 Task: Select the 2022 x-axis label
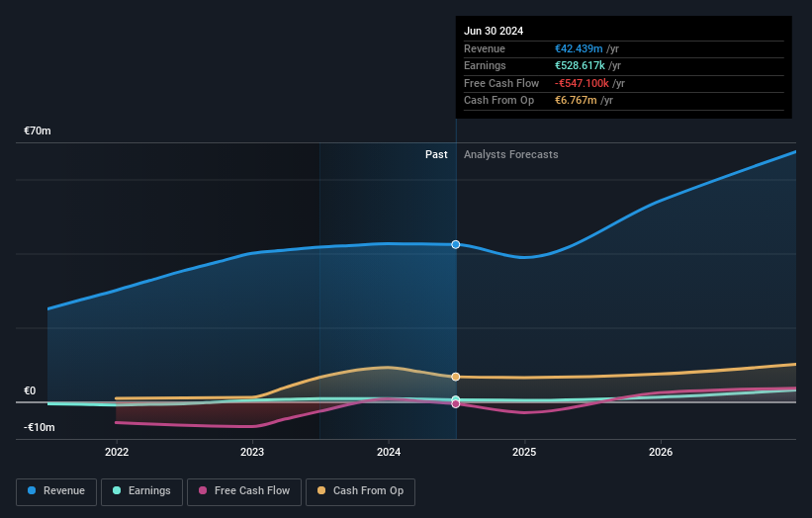[117, 452]
